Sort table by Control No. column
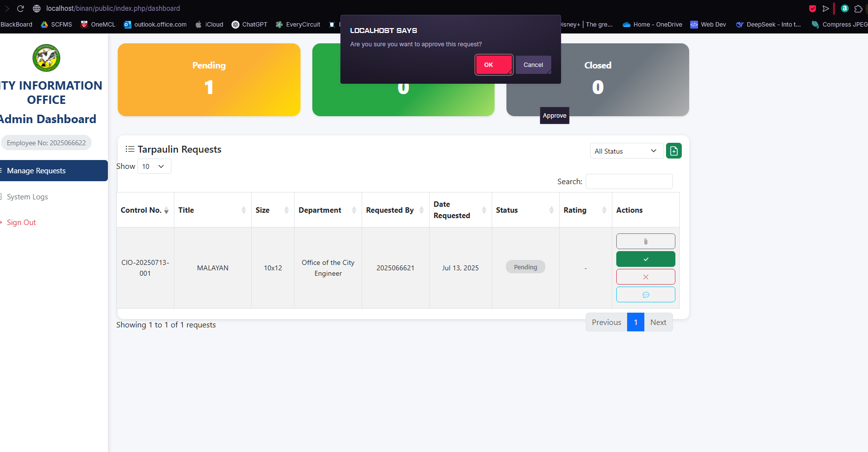868x452 pixels. (x=145, y=210)
